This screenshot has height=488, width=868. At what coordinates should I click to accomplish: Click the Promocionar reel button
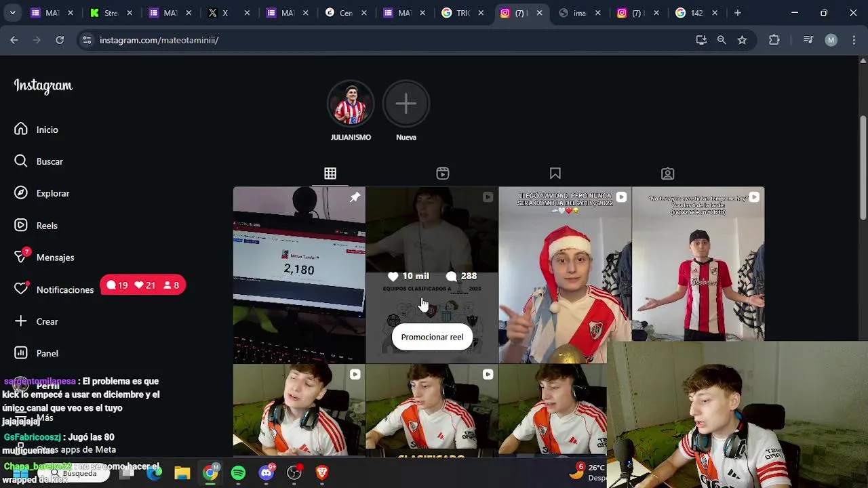pos(432,337)
